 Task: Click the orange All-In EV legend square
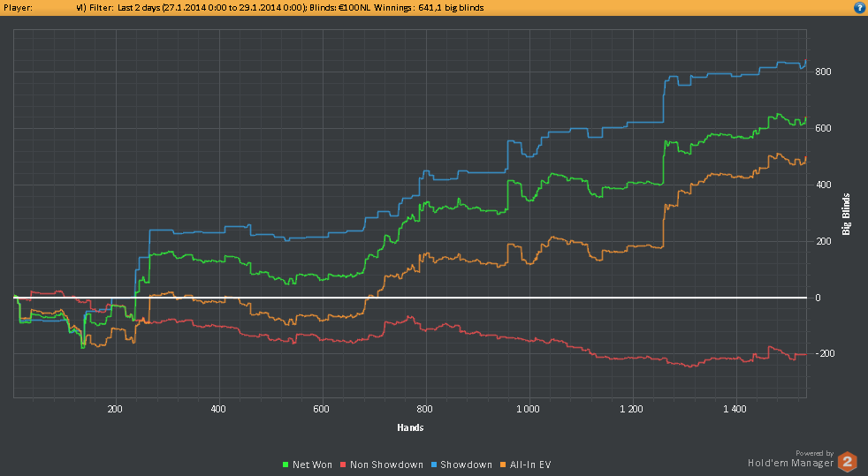(502, 464)
